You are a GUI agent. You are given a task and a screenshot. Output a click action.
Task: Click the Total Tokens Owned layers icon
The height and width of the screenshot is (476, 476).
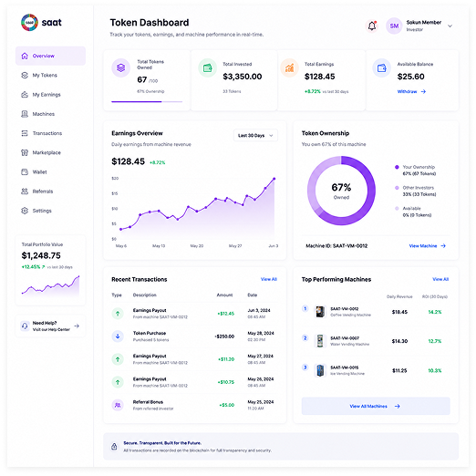[x=121, y=67]
